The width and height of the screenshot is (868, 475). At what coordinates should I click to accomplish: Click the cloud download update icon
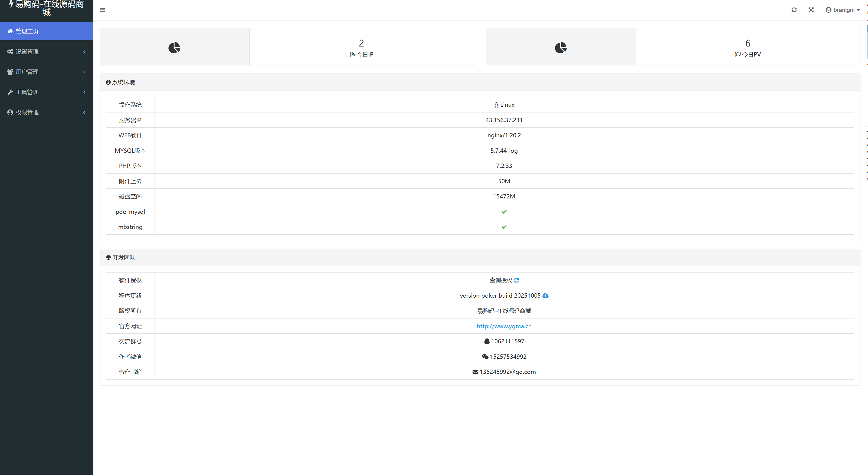point(546,295)
